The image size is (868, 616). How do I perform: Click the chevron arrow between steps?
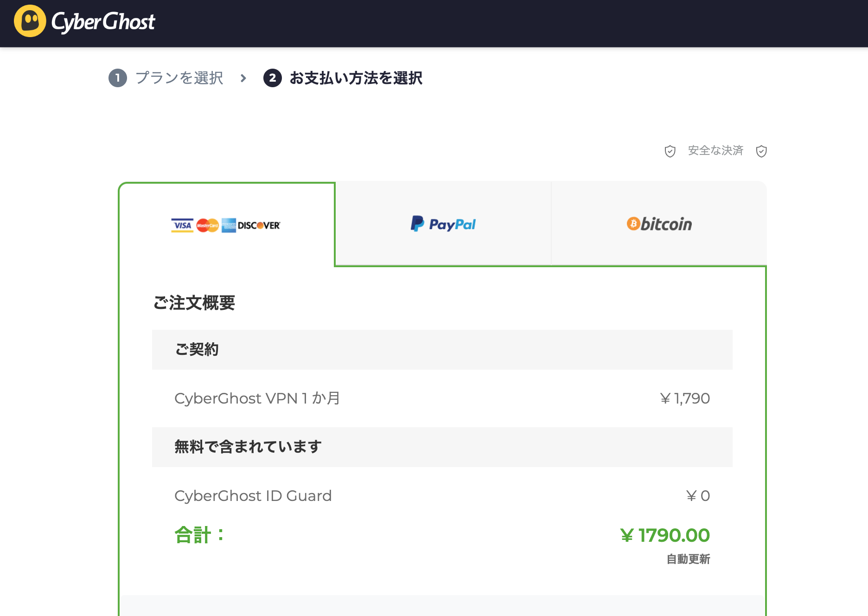click(x=243, y=78)
